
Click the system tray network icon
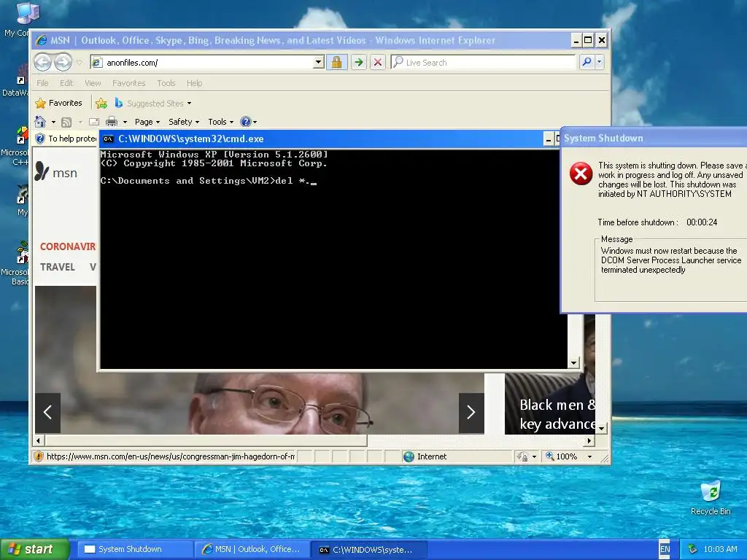point(693,549)
